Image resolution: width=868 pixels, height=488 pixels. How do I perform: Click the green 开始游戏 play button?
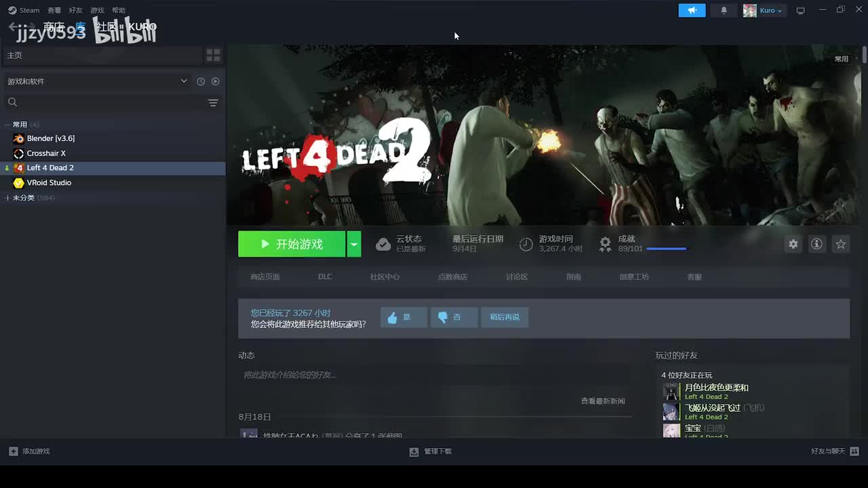pos(292,244)
